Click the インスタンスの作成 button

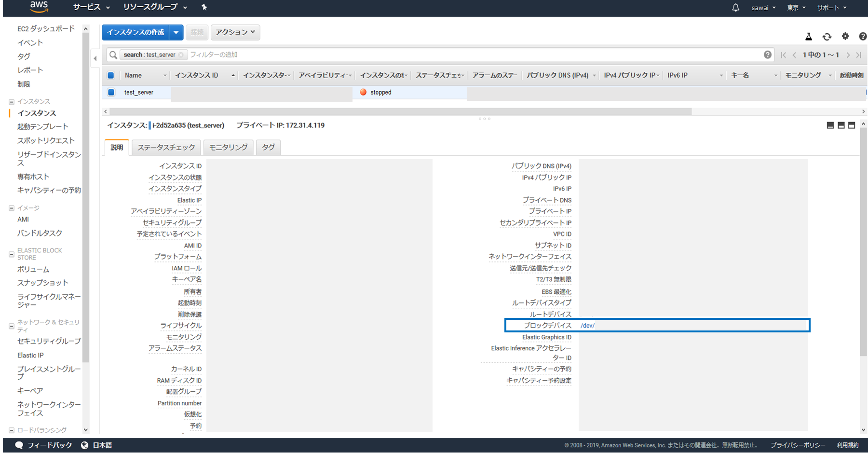tap(136, 32)
